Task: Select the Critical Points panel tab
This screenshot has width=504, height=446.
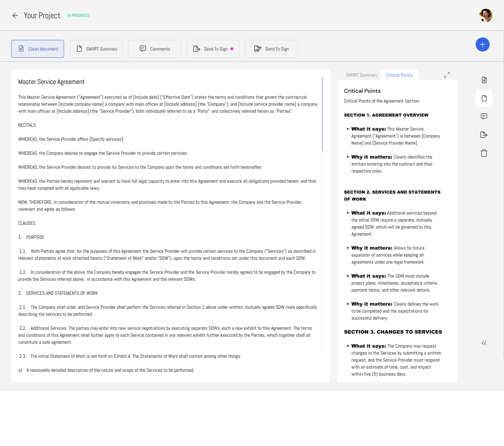Action: tap(399, 75)
